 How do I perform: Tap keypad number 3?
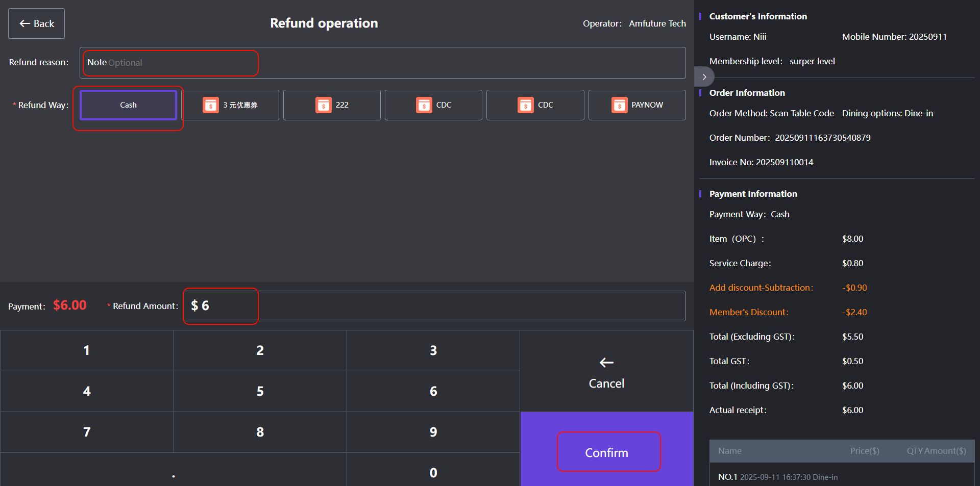433,350
